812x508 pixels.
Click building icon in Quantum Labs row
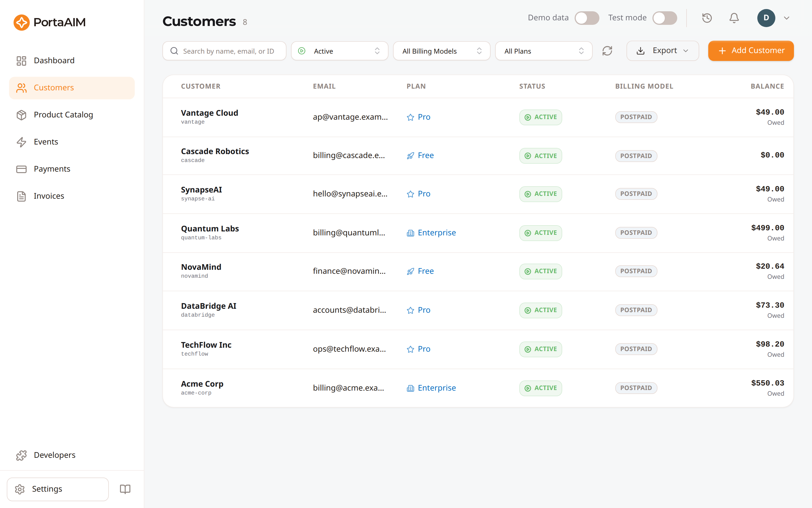(410, 233)
